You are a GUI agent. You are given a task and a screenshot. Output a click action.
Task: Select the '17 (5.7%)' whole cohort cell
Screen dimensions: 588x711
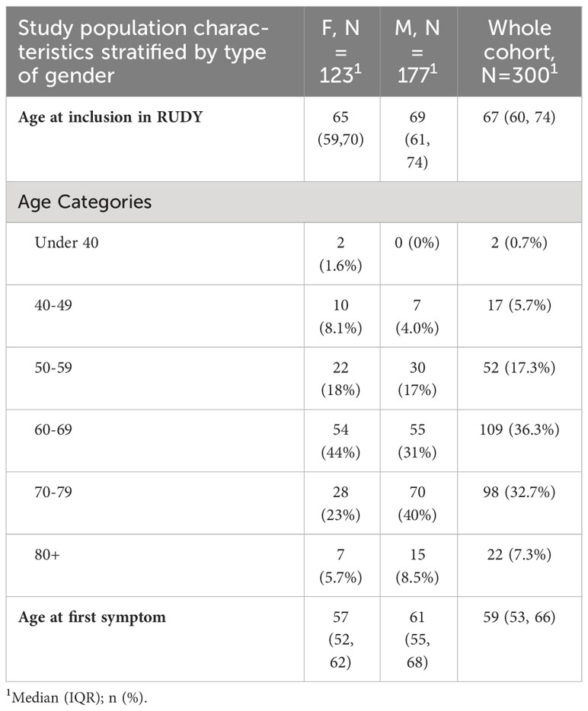pos(519,305)
